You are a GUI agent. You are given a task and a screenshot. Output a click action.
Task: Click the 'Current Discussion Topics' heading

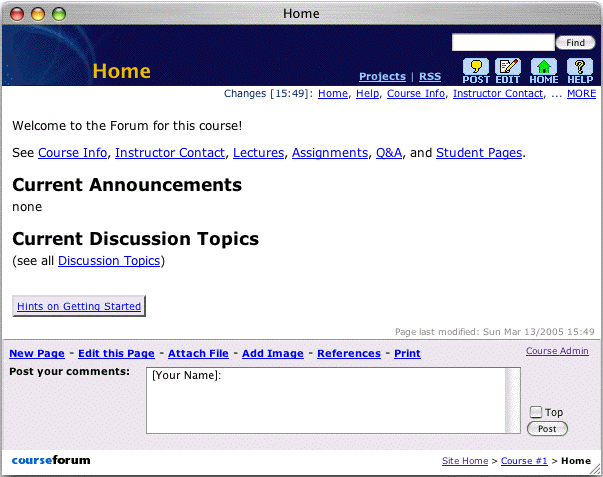click(x=135, y=239)
